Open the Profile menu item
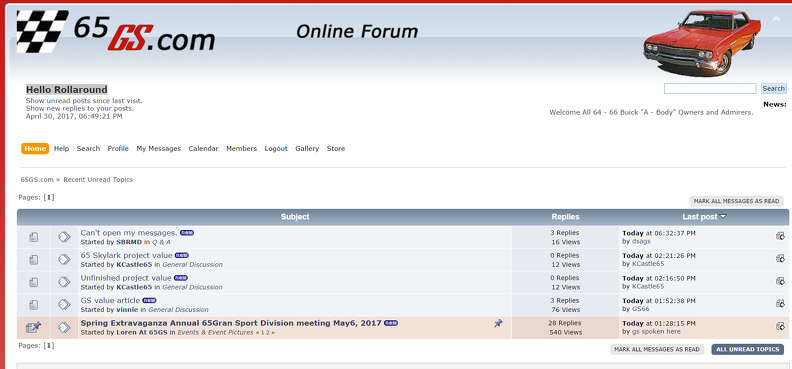The height and width of the screenshot is (369, 792). click(x=118, y=148)
